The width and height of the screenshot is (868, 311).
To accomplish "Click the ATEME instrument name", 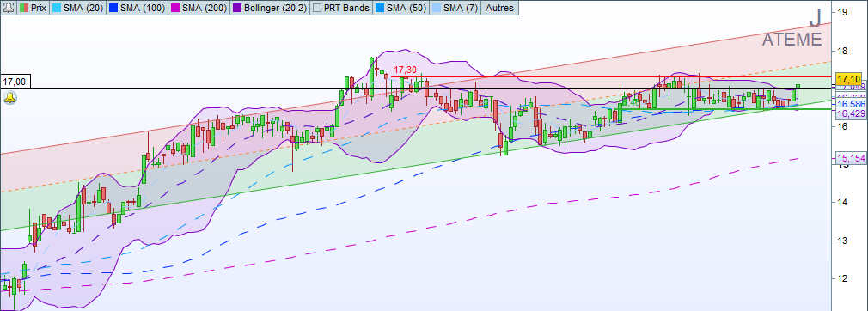I will click(x=792, y=40).
